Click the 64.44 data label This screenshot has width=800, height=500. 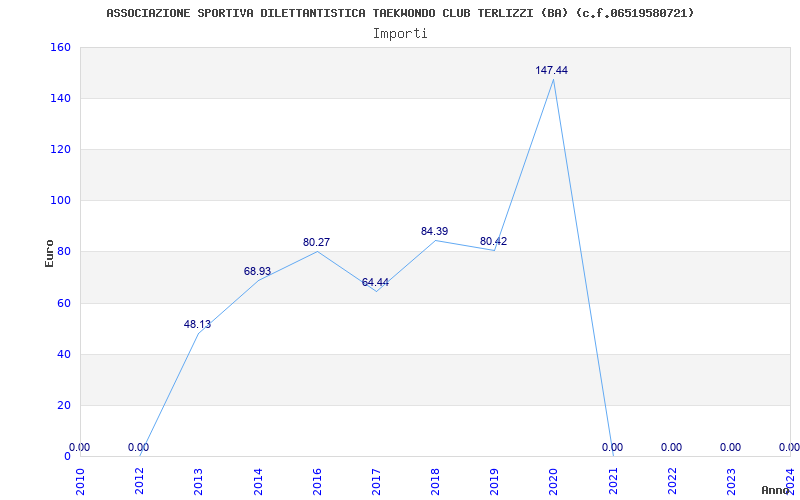(375, 282)
